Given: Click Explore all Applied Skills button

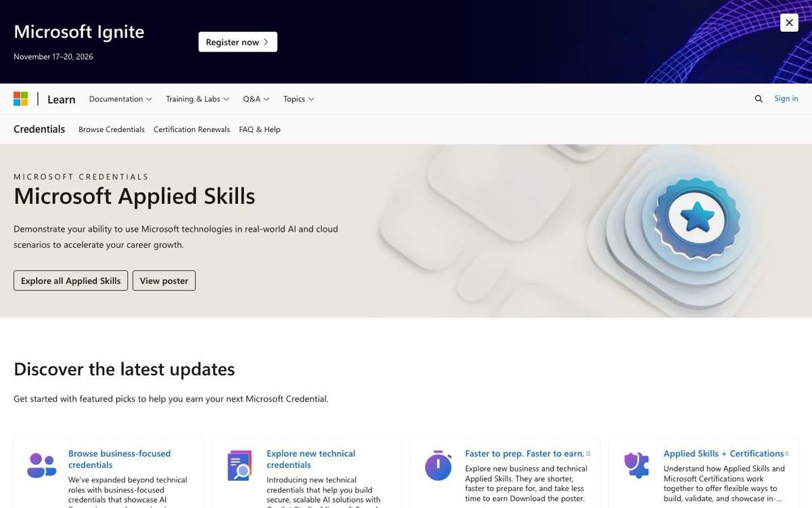Looking at the screenshot, I should pos(70,280).
